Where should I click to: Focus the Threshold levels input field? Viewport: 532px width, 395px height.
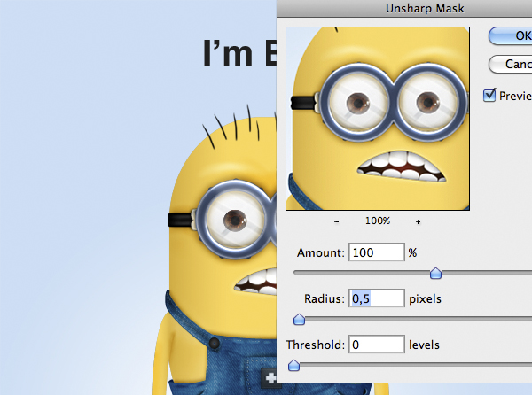(x=376, y=345)
